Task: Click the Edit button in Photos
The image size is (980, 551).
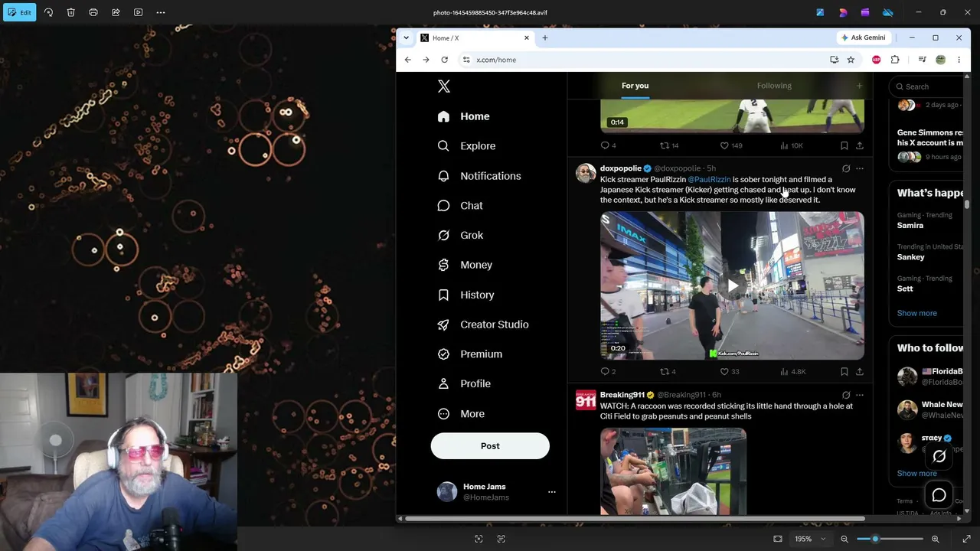Action: pyautogui.click(x=19, y=12)
